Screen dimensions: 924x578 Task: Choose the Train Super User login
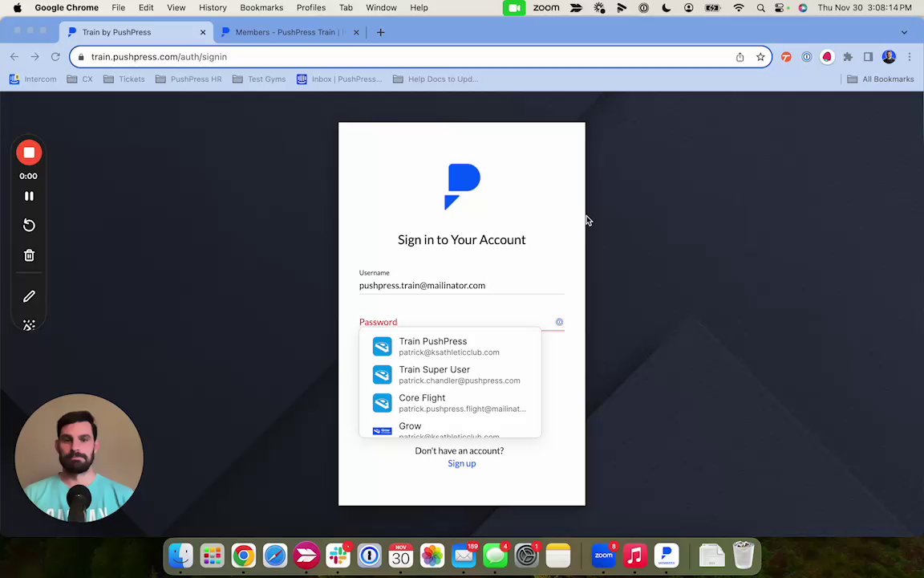(x=450, y=375)
